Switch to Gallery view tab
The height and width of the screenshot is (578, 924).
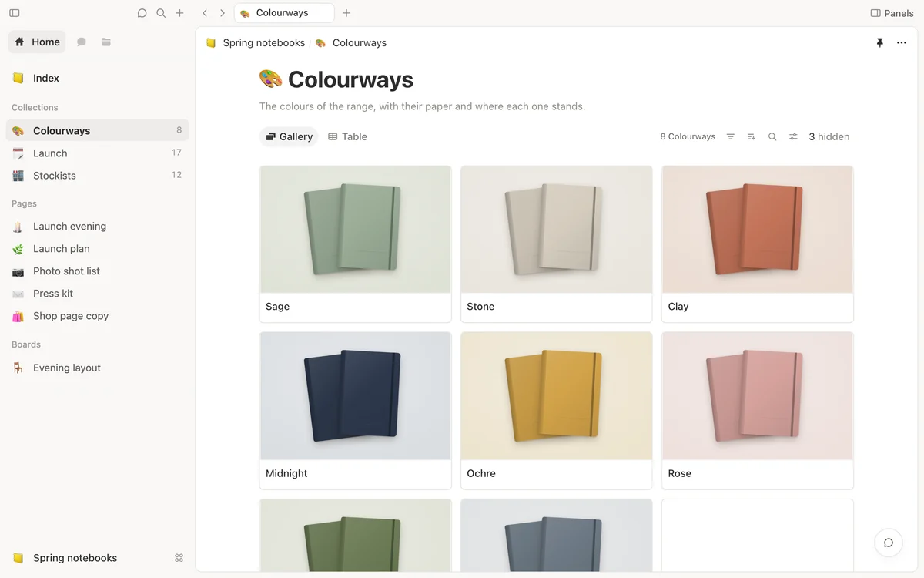(x=289, y=136)
